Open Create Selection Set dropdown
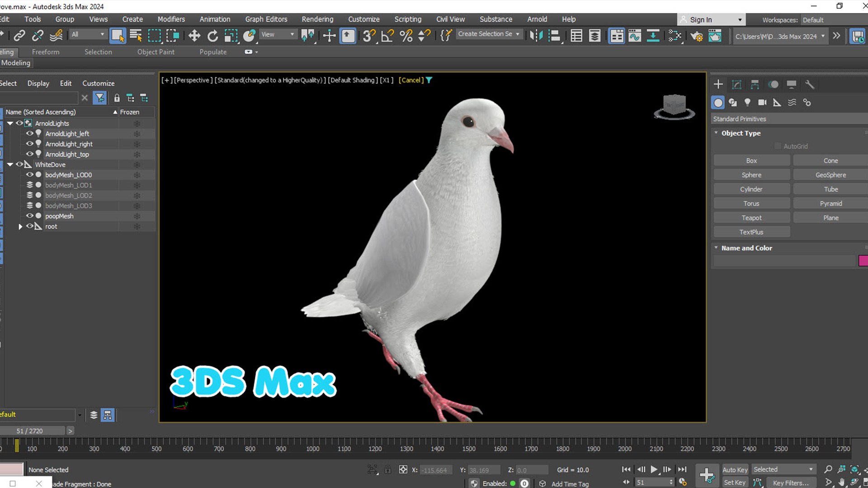This screenshot has height=488, width=868. [489, 34]
